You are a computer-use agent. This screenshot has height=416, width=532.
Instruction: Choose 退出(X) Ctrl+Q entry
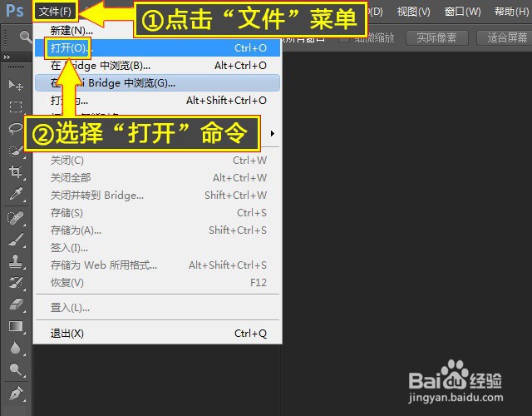click(157, 334)
